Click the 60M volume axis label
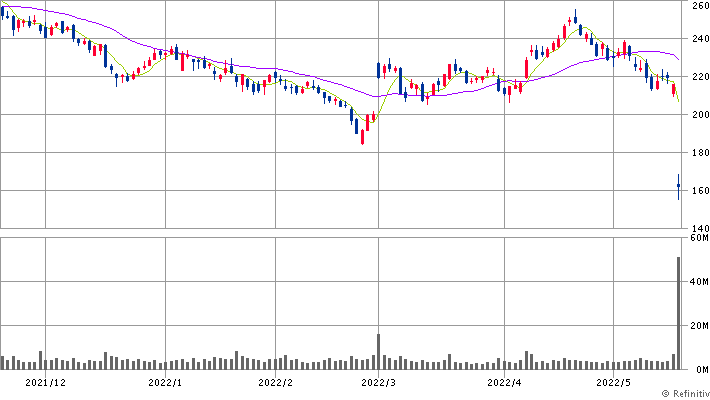 click(x=699, y=239)
